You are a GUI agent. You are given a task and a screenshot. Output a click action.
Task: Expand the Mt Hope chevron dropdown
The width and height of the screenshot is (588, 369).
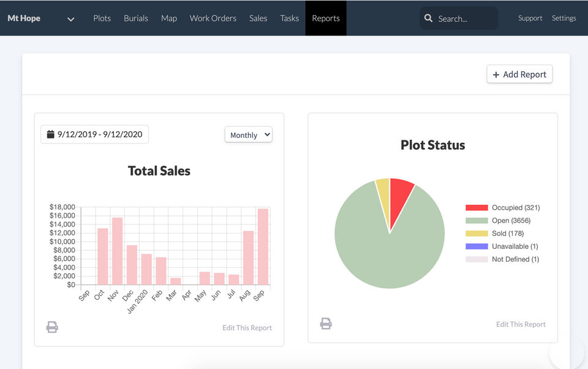(70, 19)
